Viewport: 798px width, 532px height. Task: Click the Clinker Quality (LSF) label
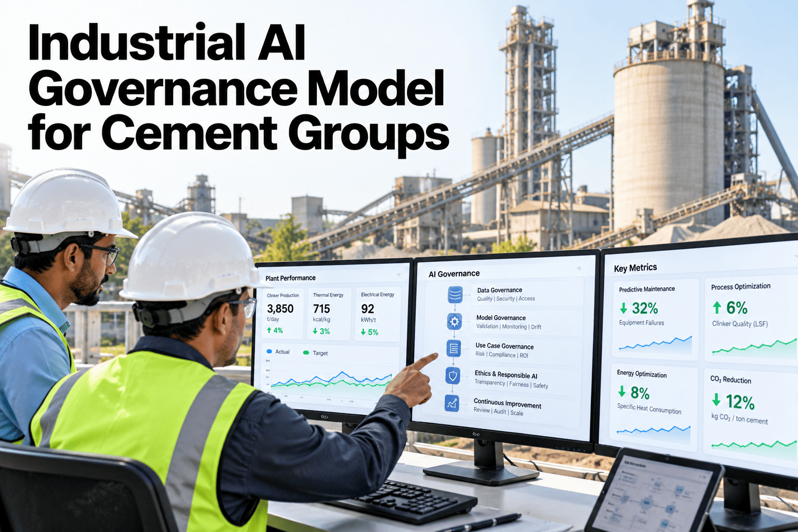tap(740, 324)
